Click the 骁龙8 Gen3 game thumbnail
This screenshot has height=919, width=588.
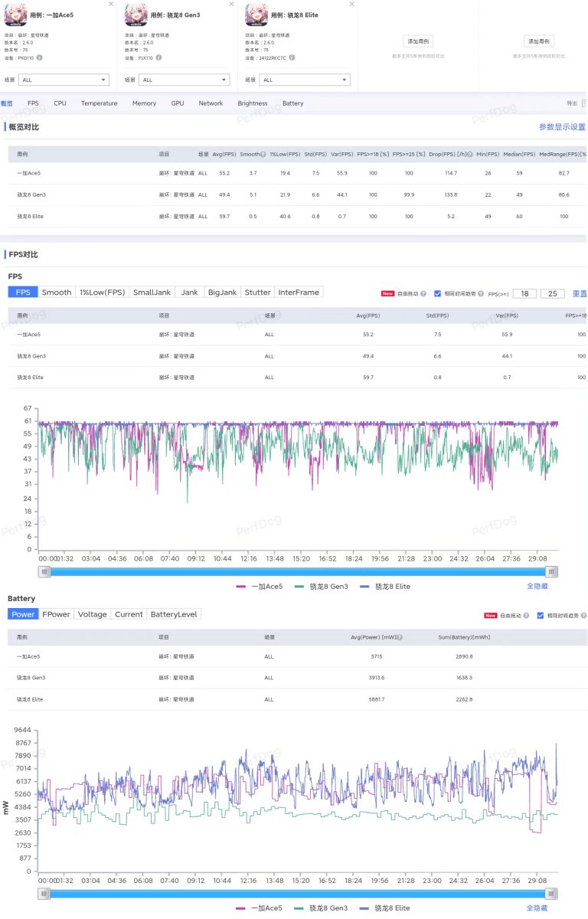pyautogui.click(x=136, y=15)
